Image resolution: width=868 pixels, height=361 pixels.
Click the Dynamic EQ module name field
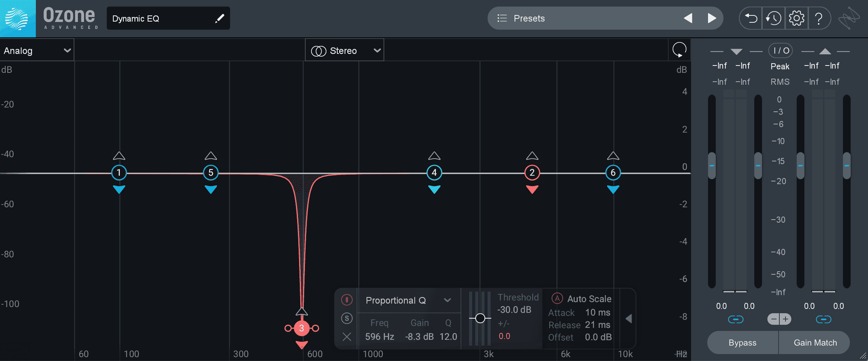pos(168,18)
